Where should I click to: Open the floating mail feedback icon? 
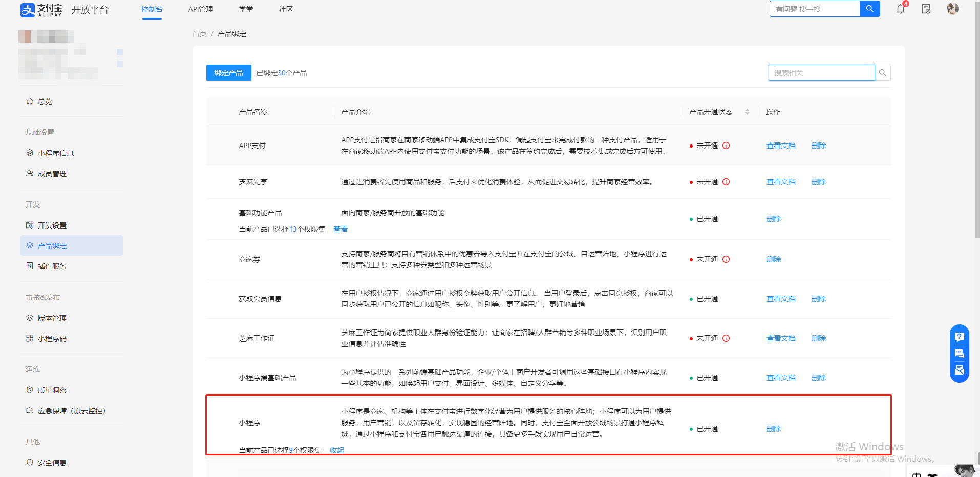(x=959, y=370)
